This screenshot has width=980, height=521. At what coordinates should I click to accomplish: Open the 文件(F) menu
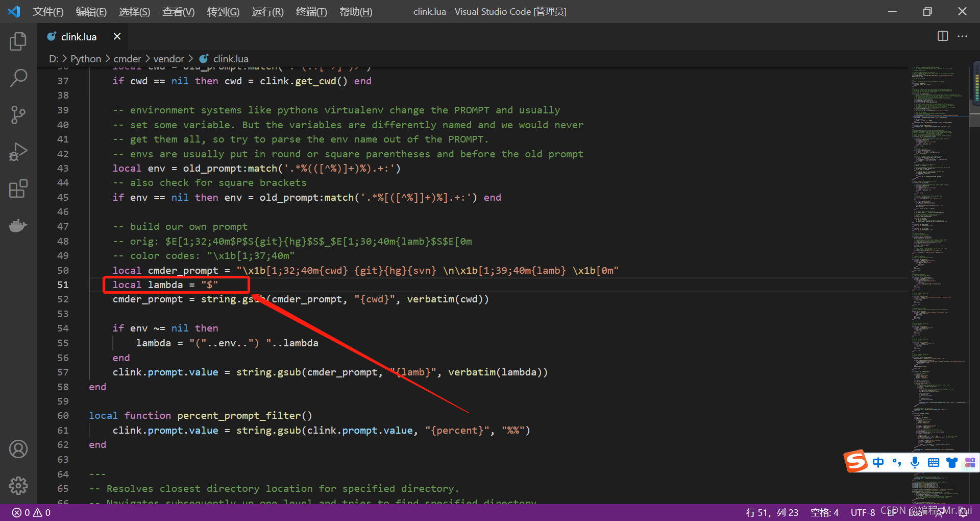tap(48, 11)
